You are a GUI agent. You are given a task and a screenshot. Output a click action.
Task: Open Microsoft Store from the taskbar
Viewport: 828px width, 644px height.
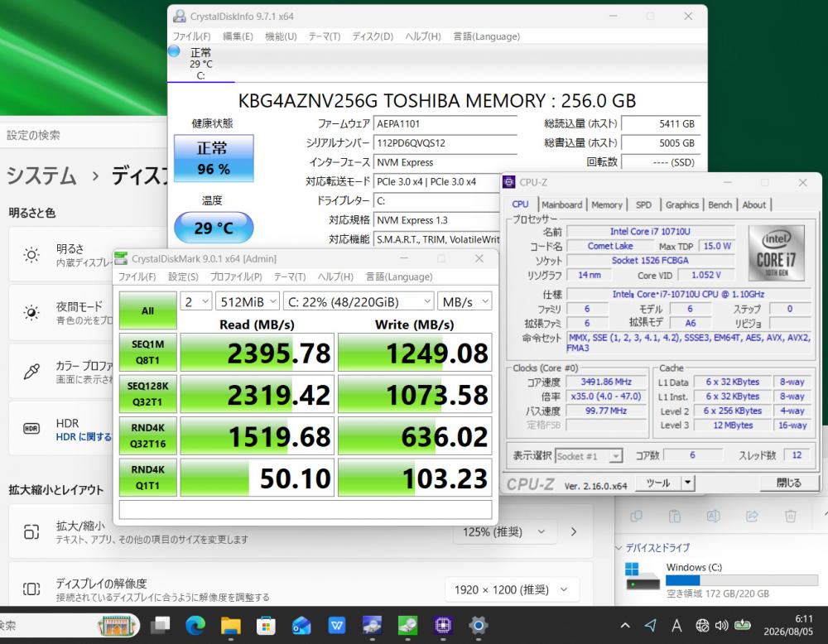pos(266,626)
